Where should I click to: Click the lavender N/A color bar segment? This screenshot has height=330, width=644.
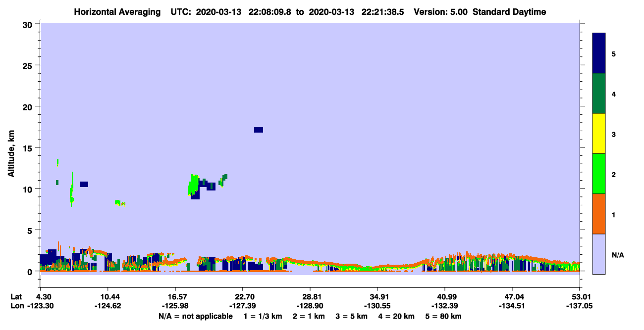pyautogui.click(x=599, y=254)
